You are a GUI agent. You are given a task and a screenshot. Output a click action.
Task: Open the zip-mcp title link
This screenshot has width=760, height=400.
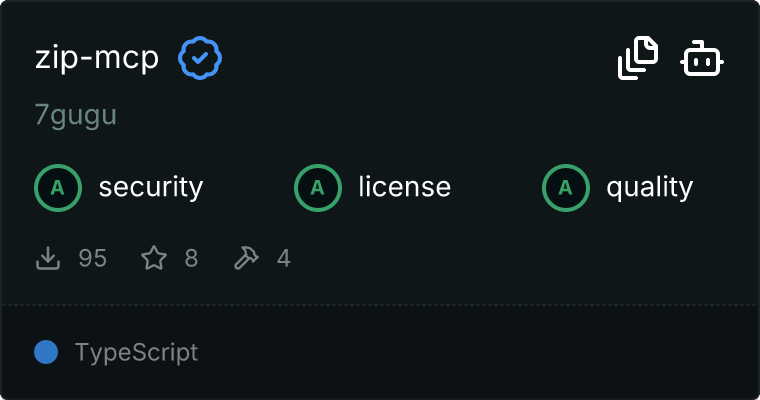click(96, 58)
